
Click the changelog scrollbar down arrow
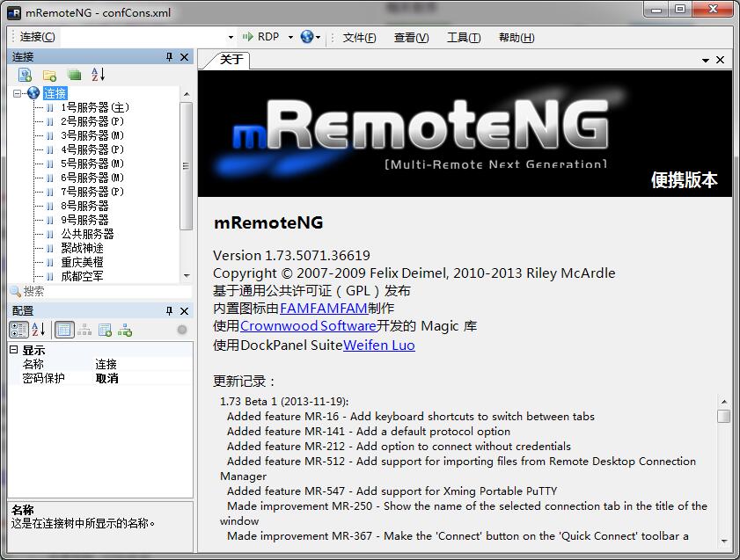[x=723, y=542]
